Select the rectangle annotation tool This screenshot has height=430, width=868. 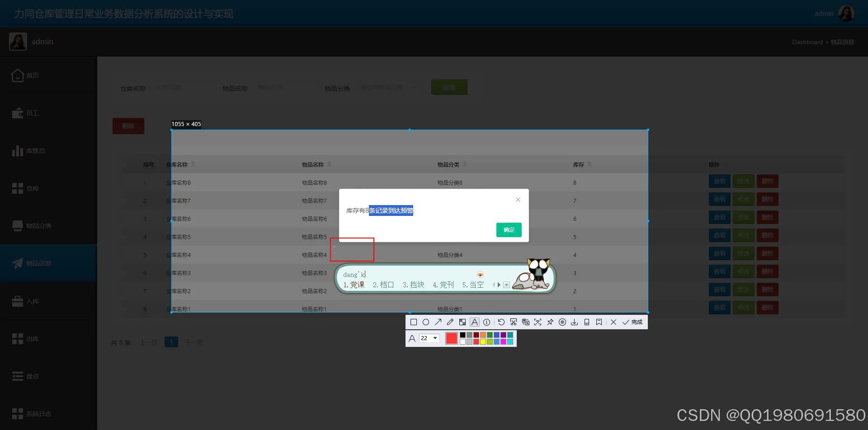pyautogui.click(x=413, y=322)
